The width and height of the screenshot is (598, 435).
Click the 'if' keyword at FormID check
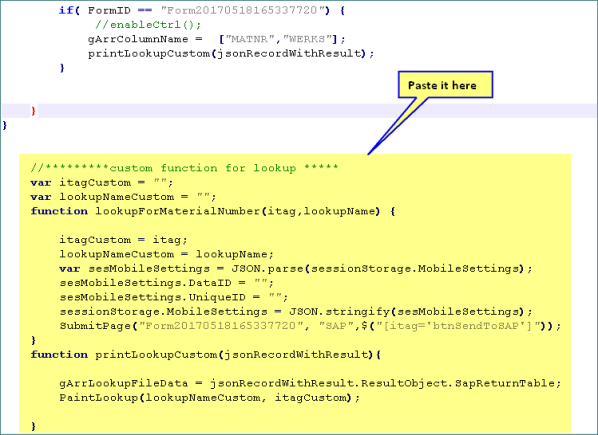(66, 10)
